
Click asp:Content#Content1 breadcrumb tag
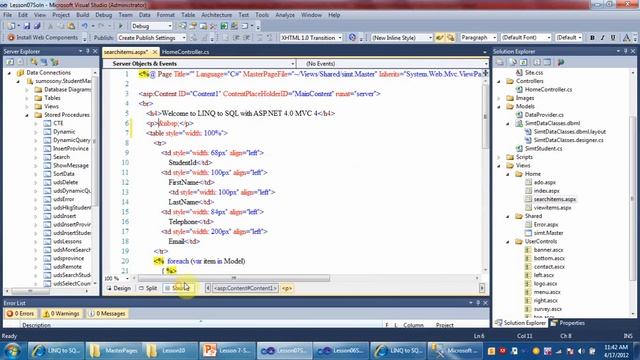click(245, 288)
